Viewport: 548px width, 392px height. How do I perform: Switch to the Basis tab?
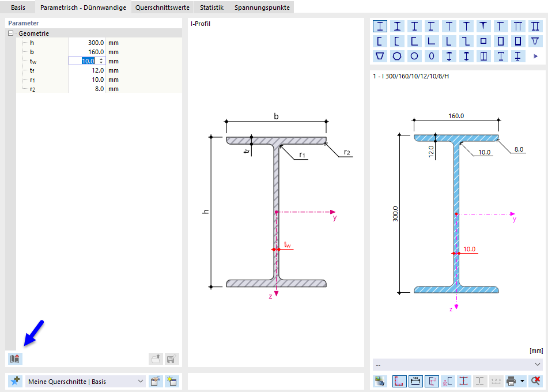coord(18,7)
